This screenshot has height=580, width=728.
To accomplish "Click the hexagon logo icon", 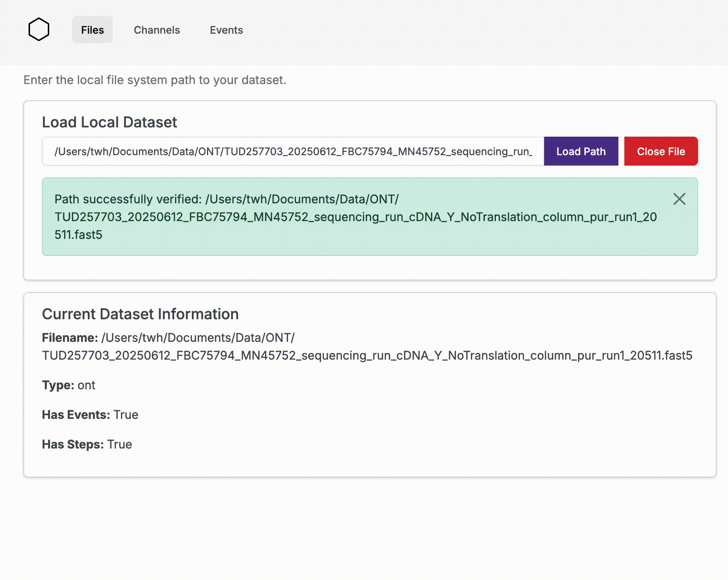I will (39, 29).
